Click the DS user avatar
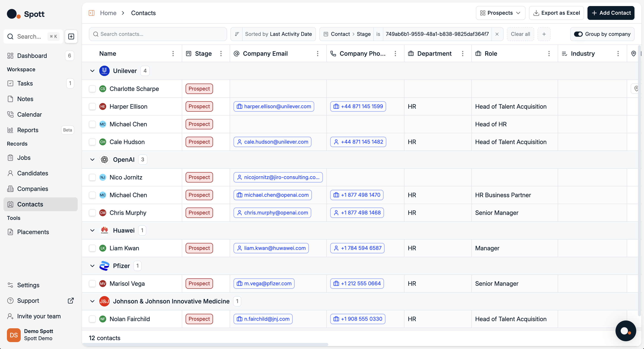The image size is (644, 349). pos(14,335)
